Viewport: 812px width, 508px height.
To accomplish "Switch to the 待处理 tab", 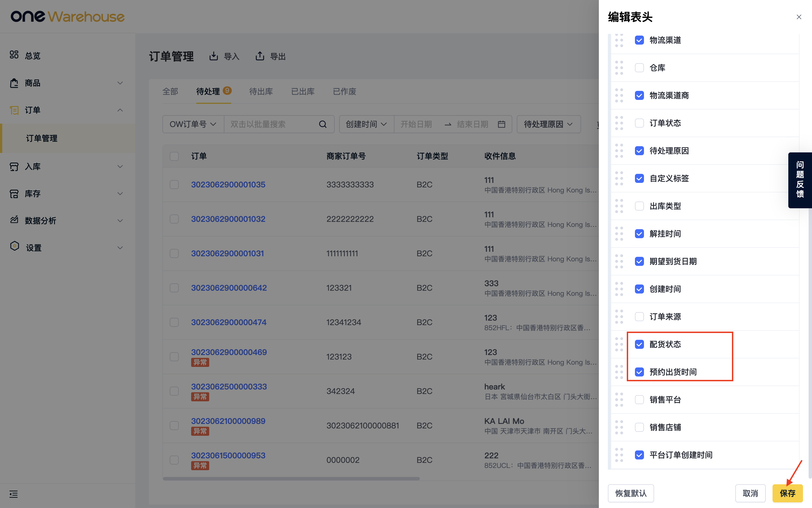I will tap(213, 91).
